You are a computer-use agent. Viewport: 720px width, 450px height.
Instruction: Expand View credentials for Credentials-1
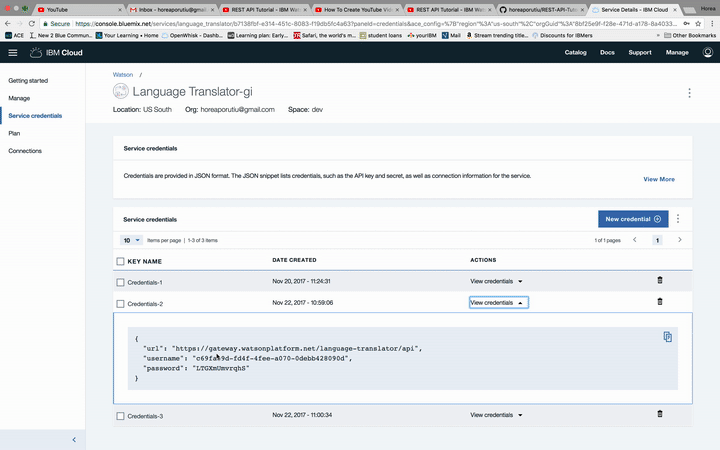tap(496, 281)
